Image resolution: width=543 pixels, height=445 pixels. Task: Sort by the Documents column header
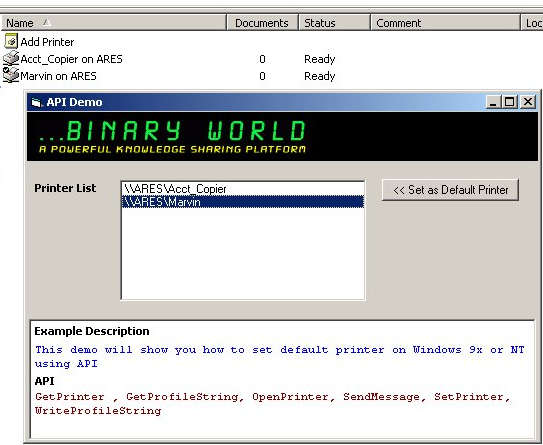262,23
